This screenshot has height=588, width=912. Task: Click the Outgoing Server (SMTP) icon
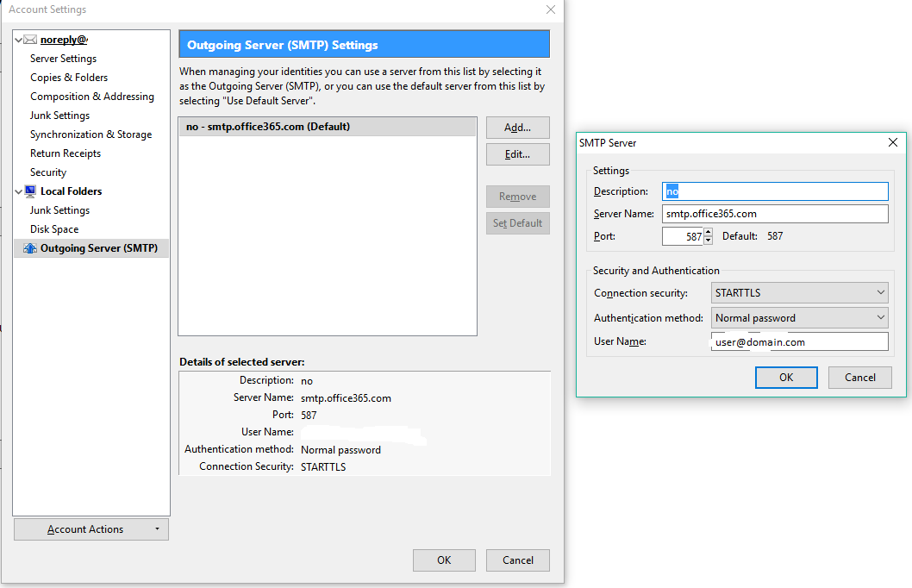(30, 248)
